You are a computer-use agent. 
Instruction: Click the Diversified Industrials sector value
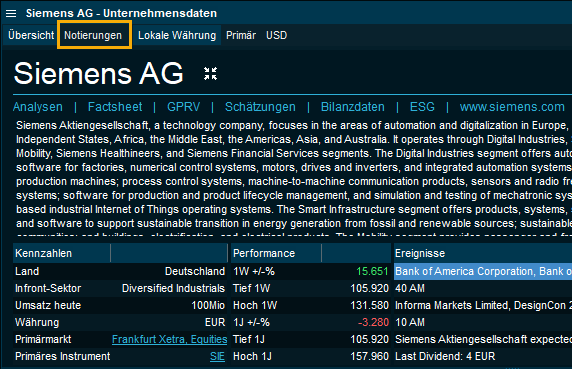coord(173,288)
